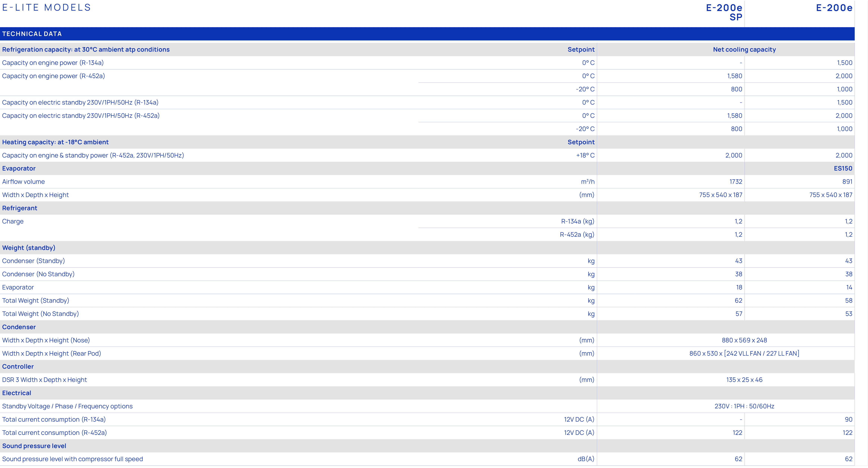Select DSR 3 Width x Depth x Height label
This screenshot has height=468, width=868.
coord(44,380)
